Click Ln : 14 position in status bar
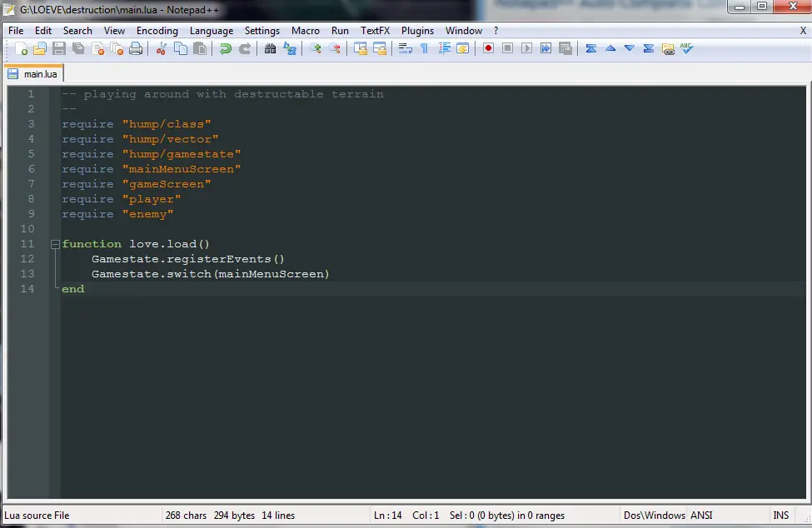Viewport: 812px width, 528px height. [x=388, y=515]
